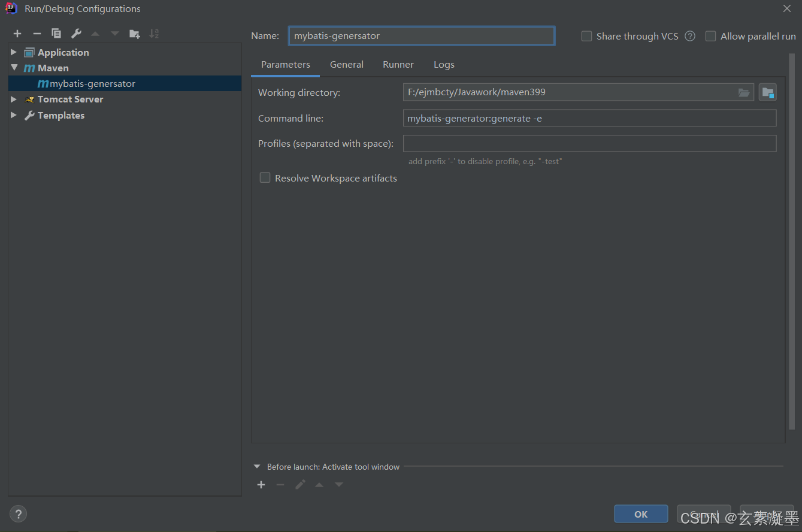
Task: Sort configurations alphabetically icon
Action: [154, 34]
